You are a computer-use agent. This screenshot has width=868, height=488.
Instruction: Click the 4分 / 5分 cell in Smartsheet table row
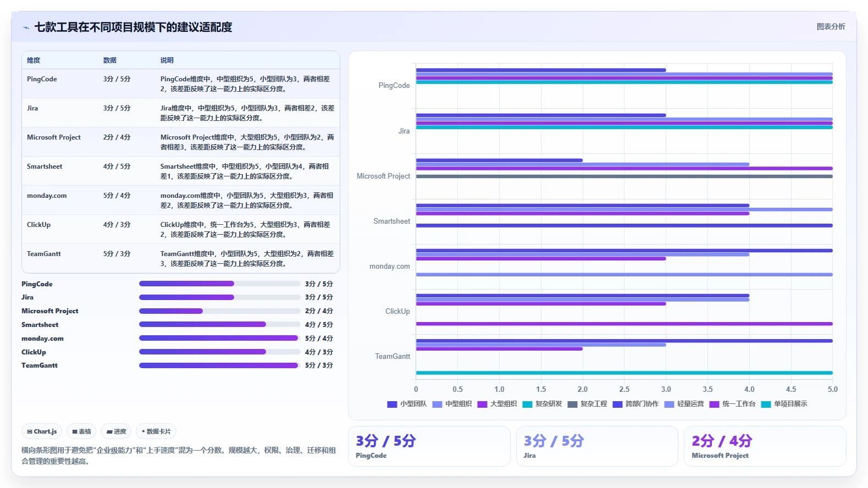117,167
